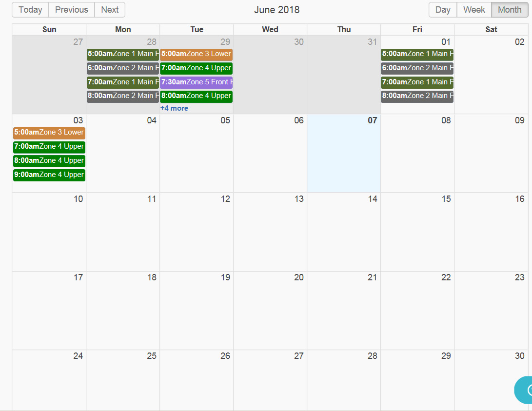
Task: Open 6:00am Zone 2 Main event on Fri 01
Action: (417, 68)
